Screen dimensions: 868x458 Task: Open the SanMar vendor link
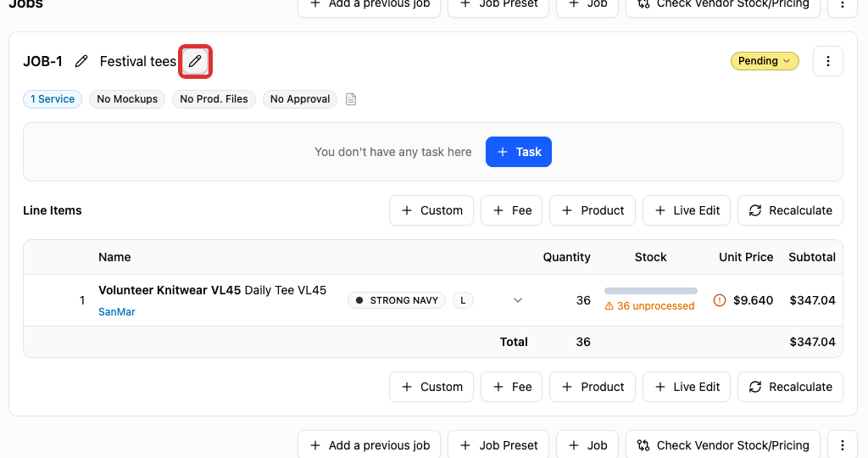(117, 312)
